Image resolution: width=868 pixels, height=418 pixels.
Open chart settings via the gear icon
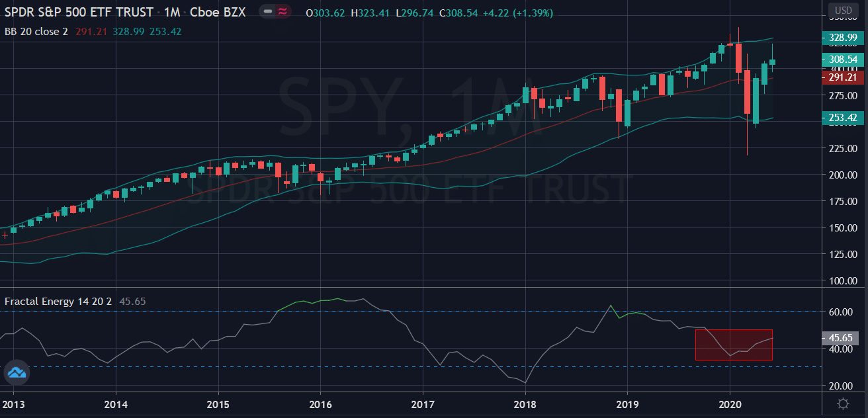click(x=843, y=403)
